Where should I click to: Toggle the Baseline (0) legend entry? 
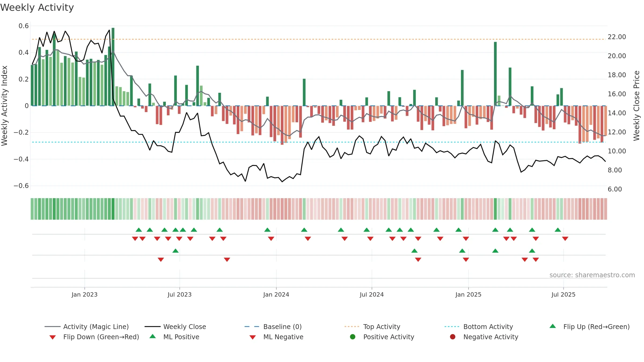click(x=273, y=327)
